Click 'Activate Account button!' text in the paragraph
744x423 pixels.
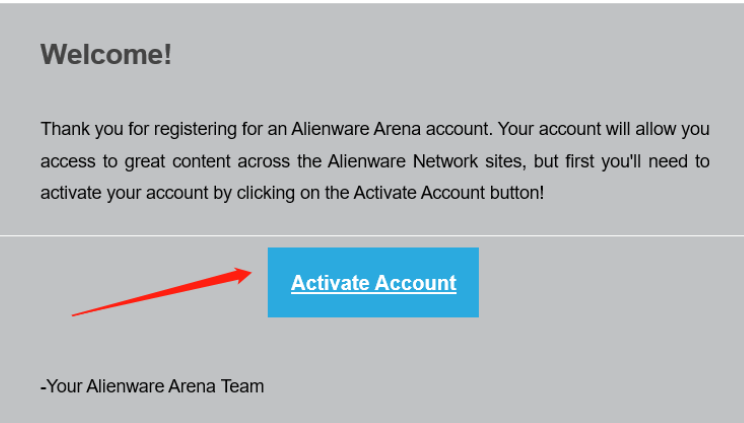click(x=448, y=193)
